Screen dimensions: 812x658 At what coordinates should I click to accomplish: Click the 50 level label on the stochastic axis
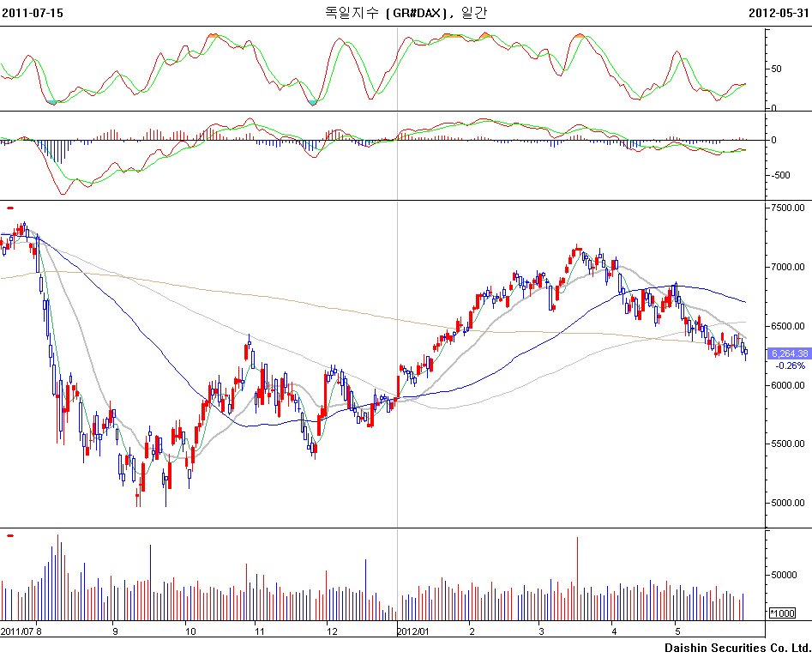(x=776, y=69)
